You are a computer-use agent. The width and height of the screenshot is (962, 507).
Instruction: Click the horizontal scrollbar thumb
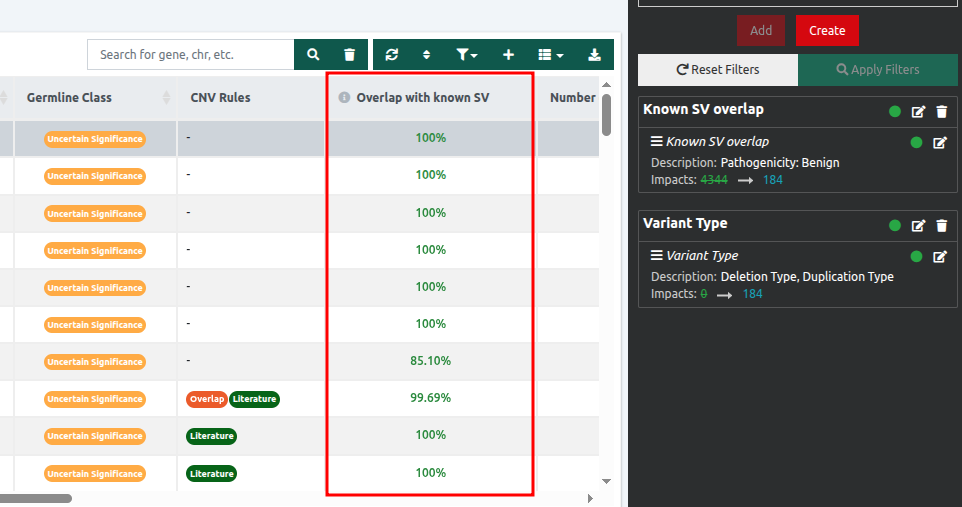(35, 498)
